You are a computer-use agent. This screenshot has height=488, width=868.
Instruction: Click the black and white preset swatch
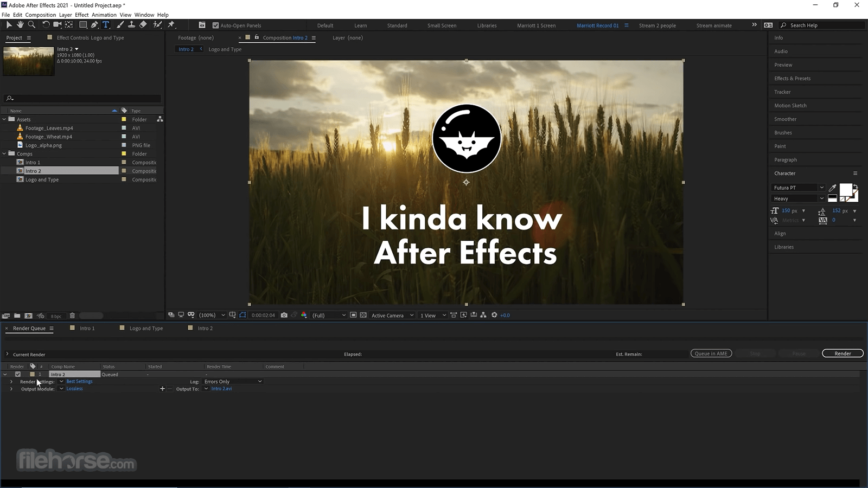pos(832,198)
